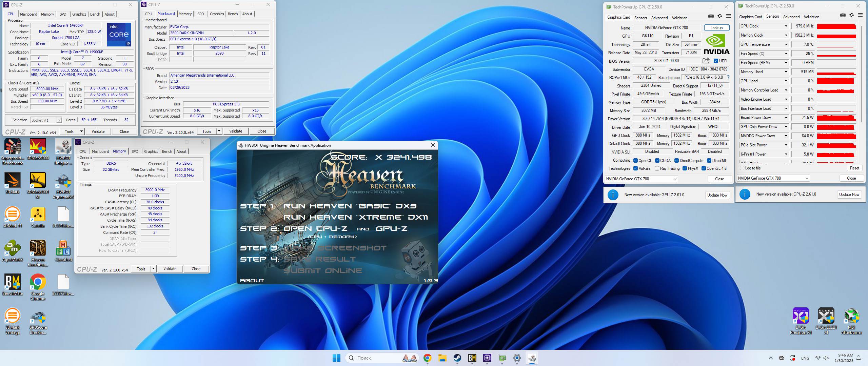Screen dimensions: 868x366
Task: Click ABOUT in HWBOT Heaven app
Action: point(252,281)
